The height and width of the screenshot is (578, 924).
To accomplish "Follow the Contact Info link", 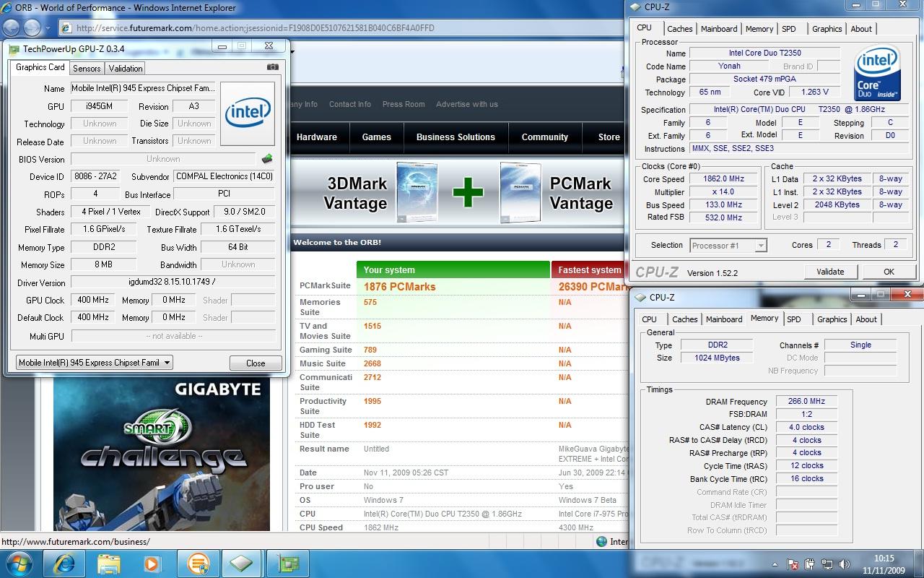I will coord(350,104).
